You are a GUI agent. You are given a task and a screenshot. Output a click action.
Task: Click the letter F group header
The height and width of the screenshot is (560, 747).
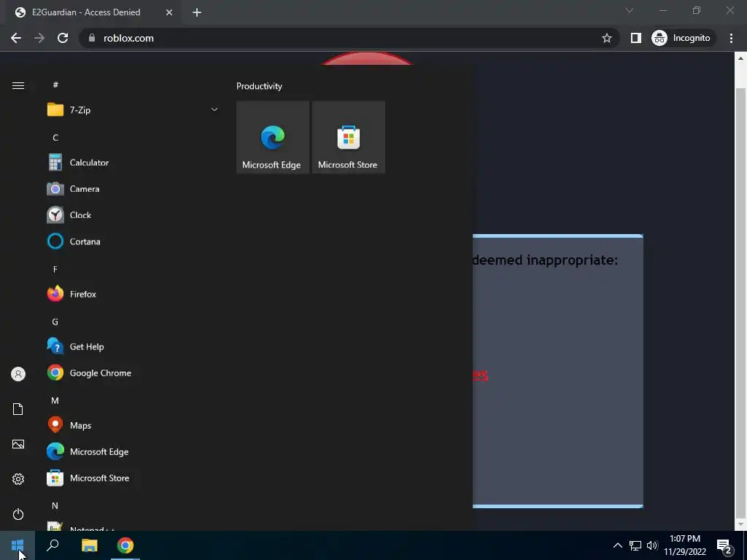pyautogui.click(x=55, y=270)
